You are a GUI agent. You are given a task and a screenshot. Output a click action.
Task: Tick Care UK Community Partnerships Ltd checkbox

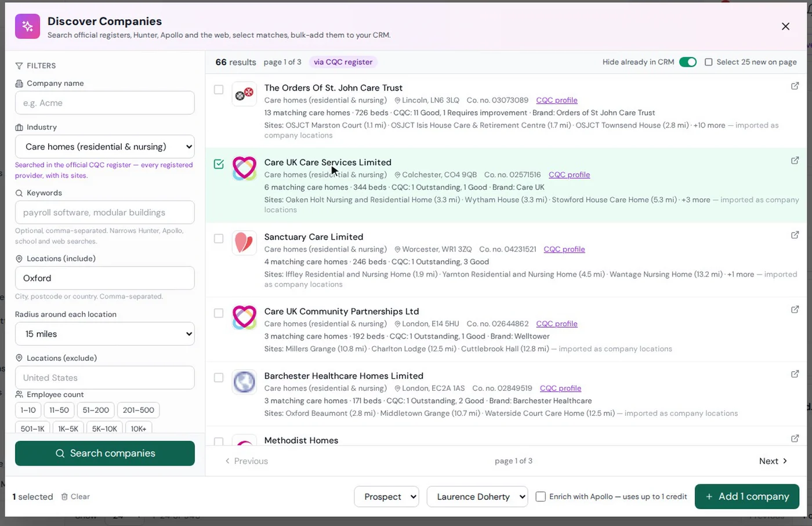(x=219, y=313)
